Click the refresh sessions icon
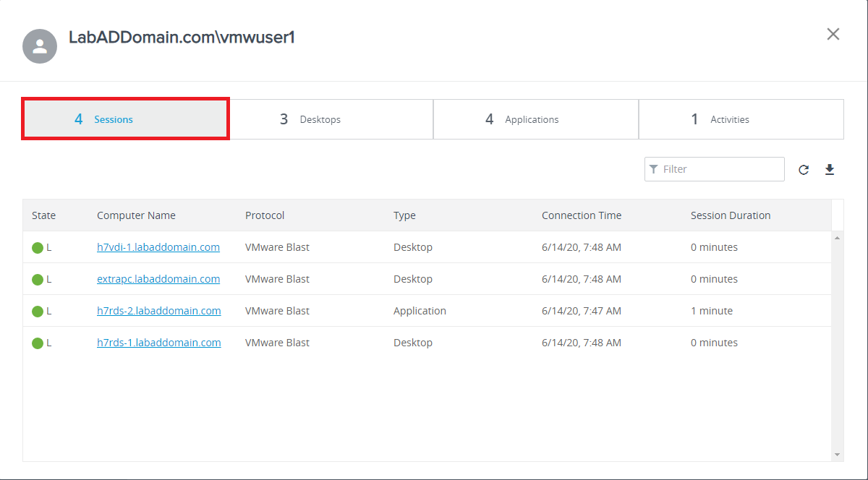 point(804,170)
